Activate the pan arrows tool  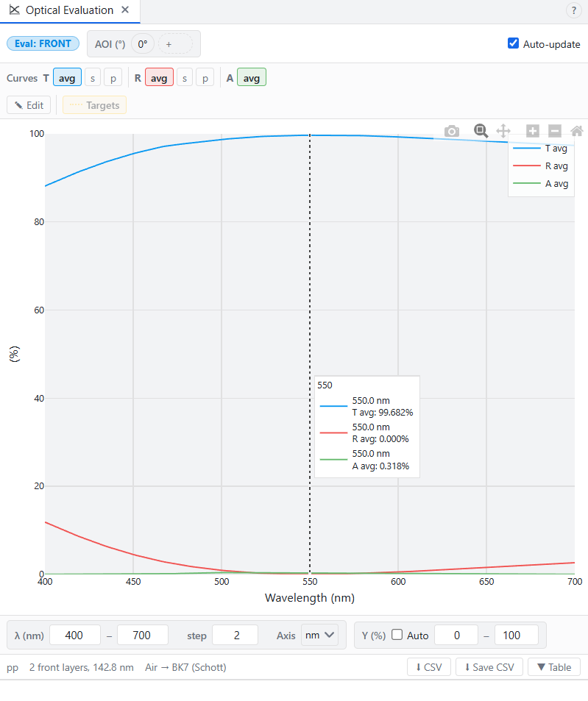coord(503,131)
